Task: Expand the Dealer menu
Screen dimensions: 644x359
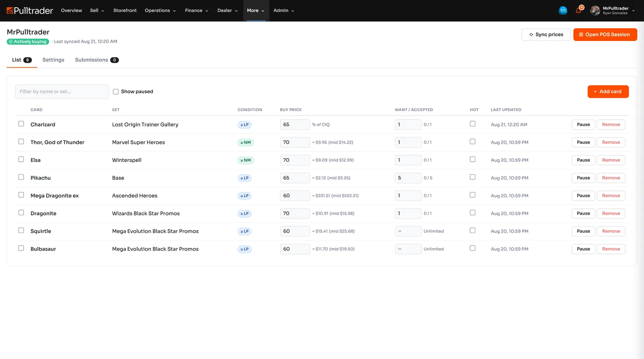Action: pyautogui.click(x=227, y=10)
